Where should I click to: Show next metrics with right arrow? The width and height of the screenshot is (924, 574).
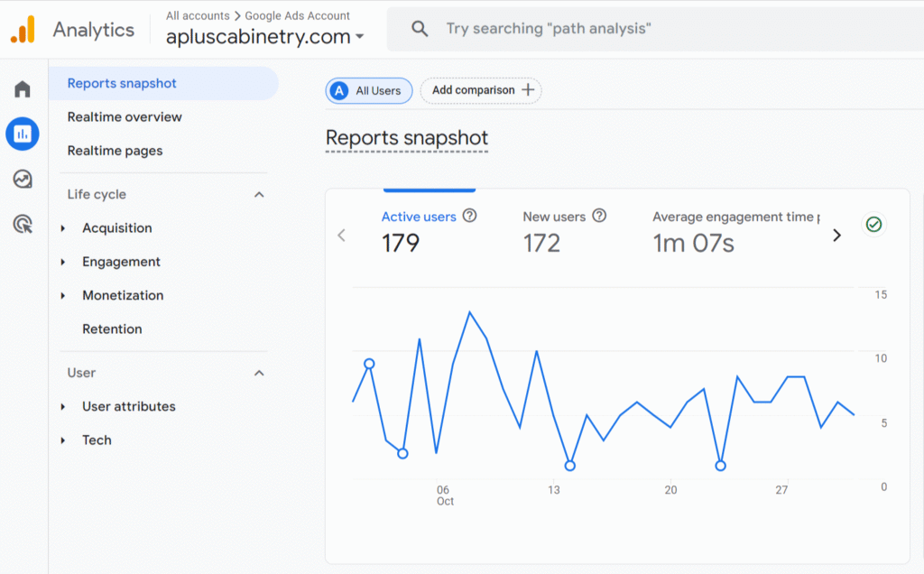836,236
